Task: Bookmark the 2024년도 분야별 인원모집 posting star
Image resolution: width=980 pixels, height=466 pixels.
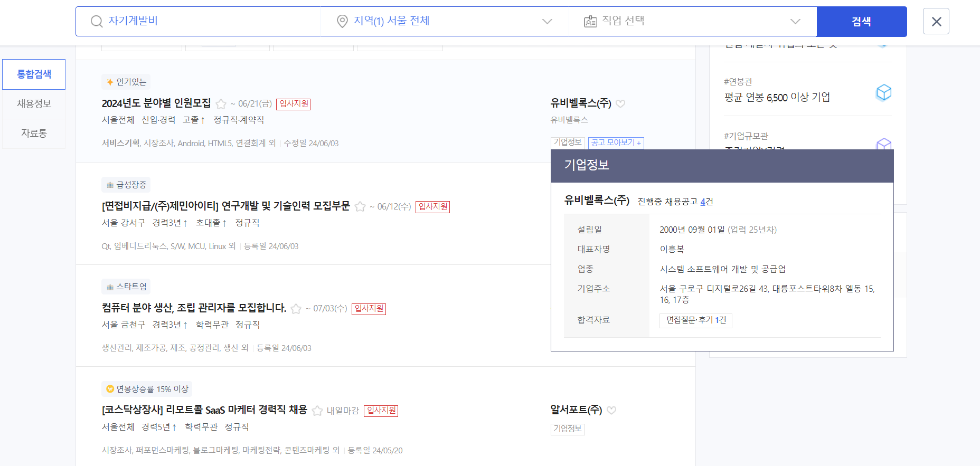Action: pos(221,104)
